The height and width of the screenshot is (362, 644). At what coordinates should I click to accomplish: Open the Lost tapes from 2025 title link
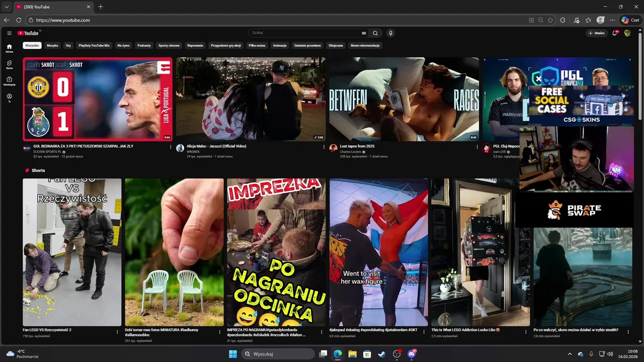[x=357, y=146]
